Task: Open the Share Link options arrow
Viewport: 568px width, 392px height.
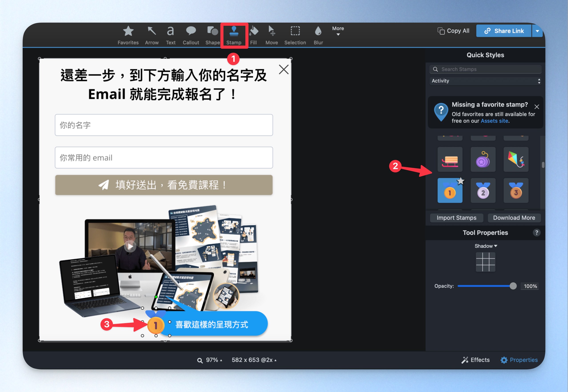Action: 537,31
